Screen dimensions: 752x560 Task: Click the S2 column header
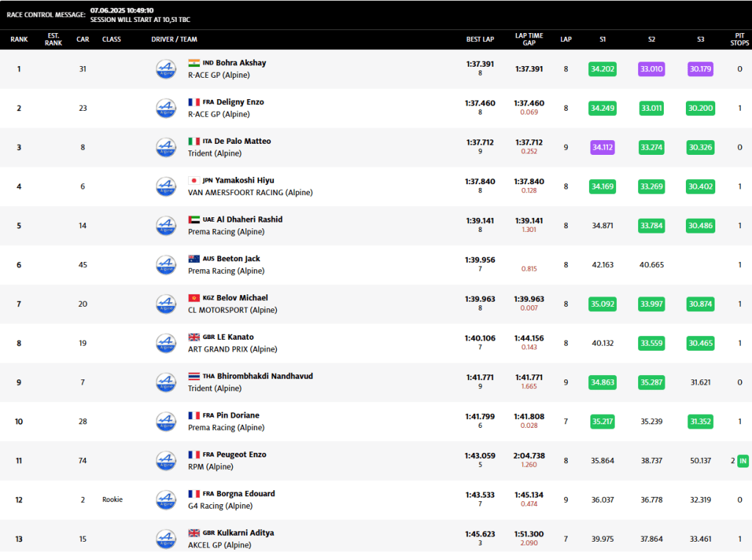652,40
